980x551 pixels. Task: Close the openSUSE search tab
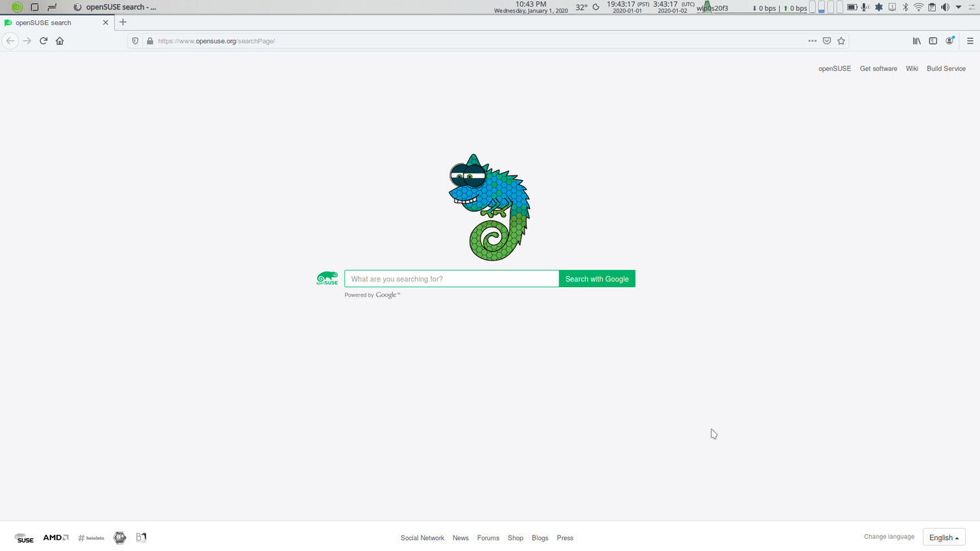pos(105,22)
